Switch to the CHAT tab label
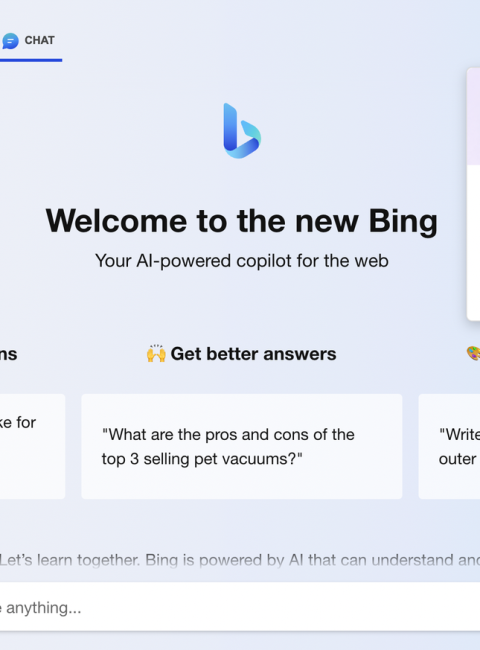 click(39, 40)
